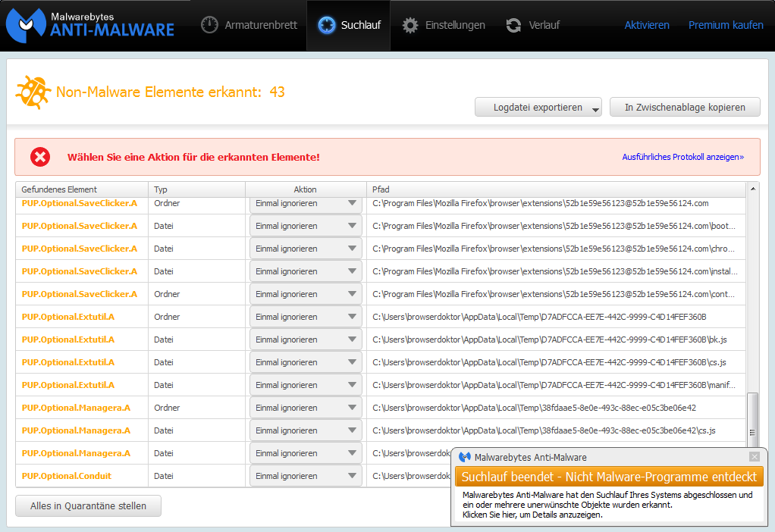Image resolution: width=775 pixels, height=532 pixels.
Task: Click the orange bug icon
Action: coord(33,92)
